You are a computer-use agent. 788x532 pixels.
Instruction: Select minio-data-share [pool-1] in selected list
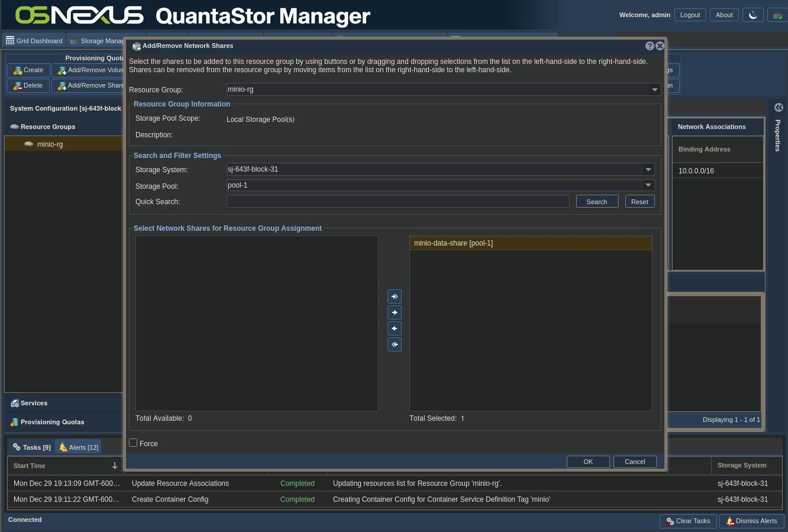pyautogui.click(x=530, y=243)
